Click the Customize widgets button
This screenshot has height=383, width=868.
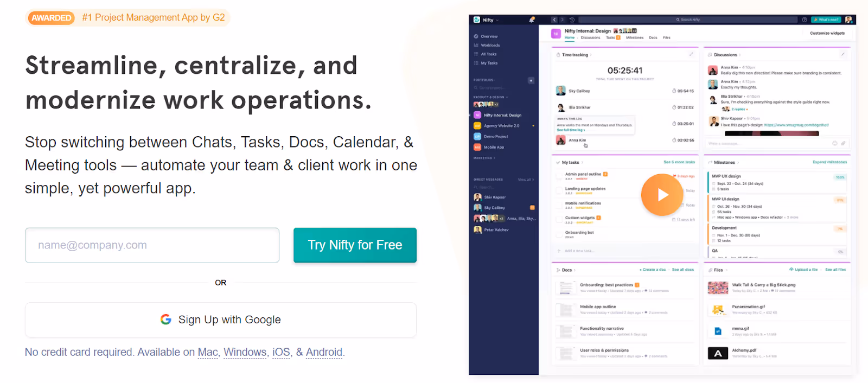pyautogui.click(x=827, y=33)
